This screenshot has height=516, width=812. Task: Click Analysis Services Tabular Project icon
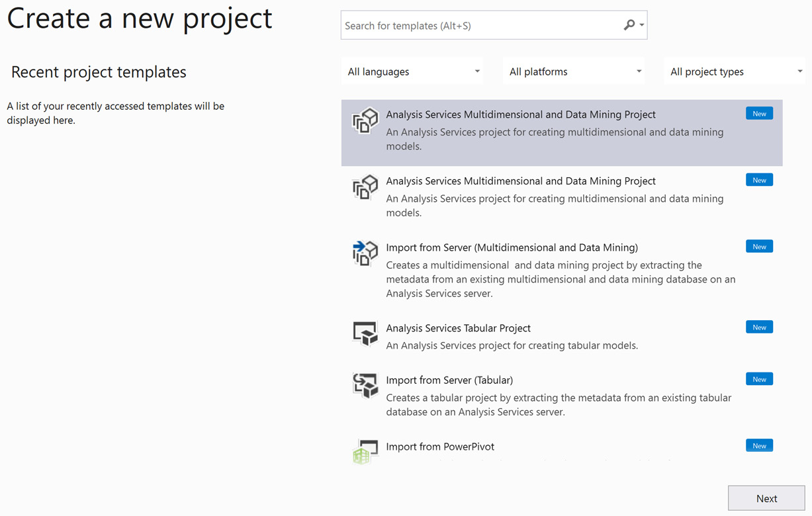pyautogui.click(x=365, y=333)
